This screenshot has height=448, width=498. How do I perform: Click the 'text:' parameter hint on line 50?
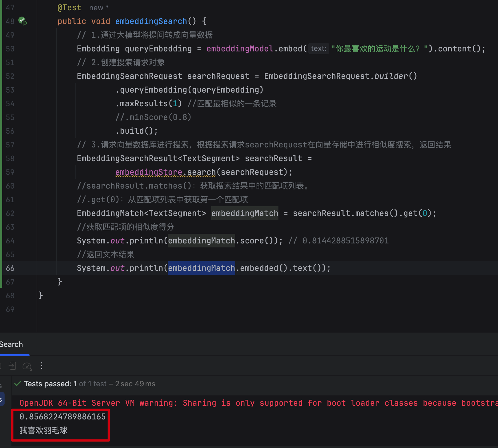pos(319,49)
